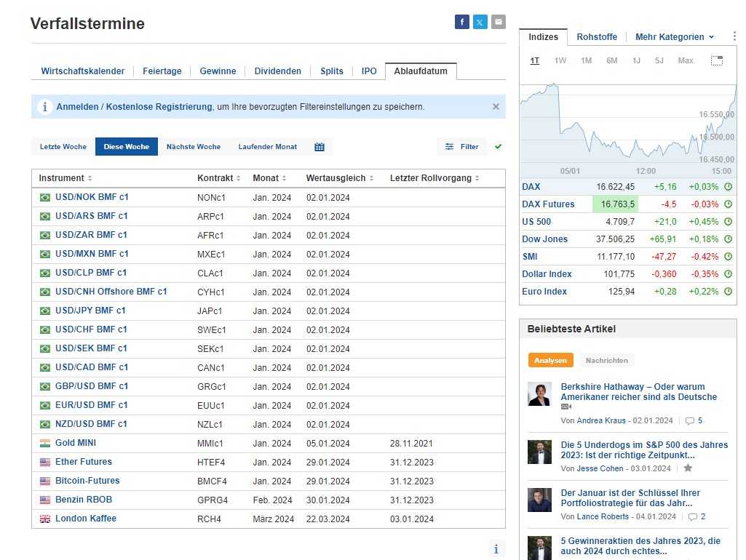The width and height of the screenshot is (746, 560).
Task: Show the Analysen articles
Action: click(550, 360)
